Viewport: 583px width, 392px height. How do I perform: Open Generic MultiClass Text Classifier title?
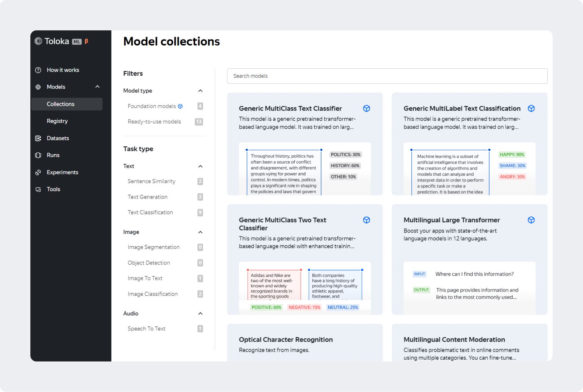pos(290,109)
